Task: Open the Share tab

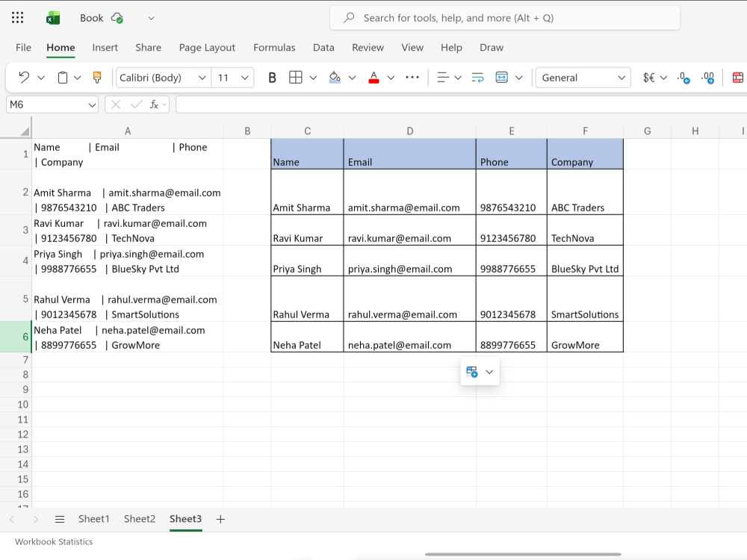Action: (148, 48)
